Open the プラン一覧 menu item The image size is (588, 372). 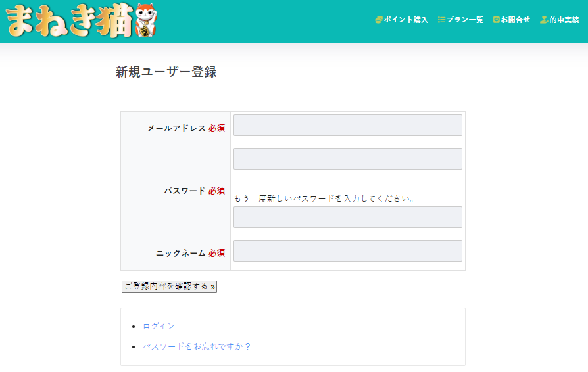click(x=465, y=20)
